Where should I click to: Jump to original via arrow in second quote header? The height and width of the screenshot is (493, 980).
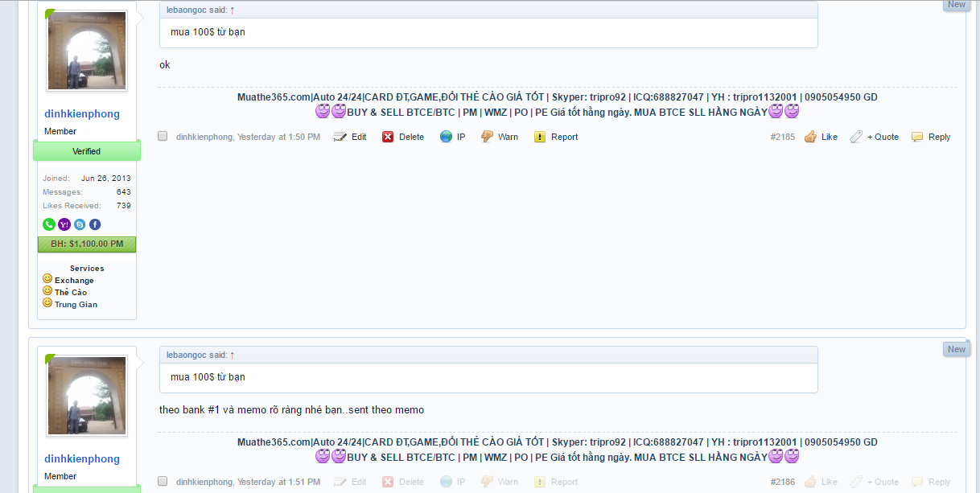pos(233,355)
